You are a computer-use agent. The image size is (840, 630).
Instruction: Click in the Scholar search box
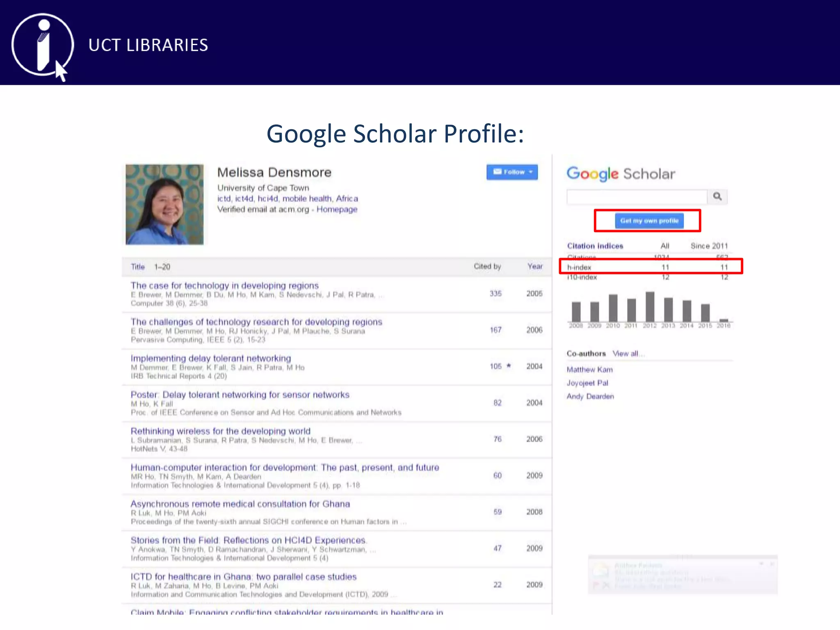click(x=637, y=197)
